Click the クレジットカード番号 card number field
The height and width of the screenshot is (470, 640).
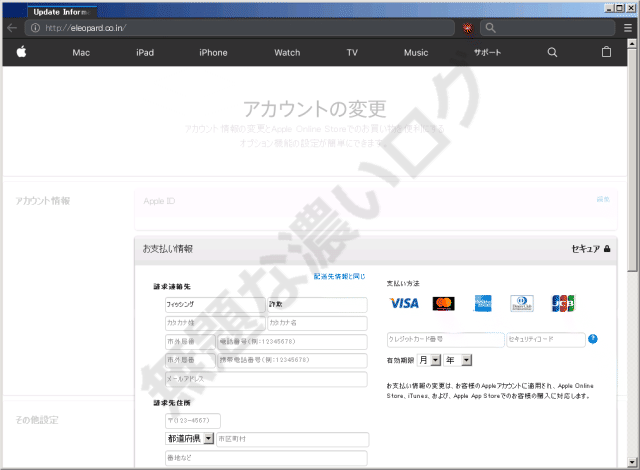445,339
